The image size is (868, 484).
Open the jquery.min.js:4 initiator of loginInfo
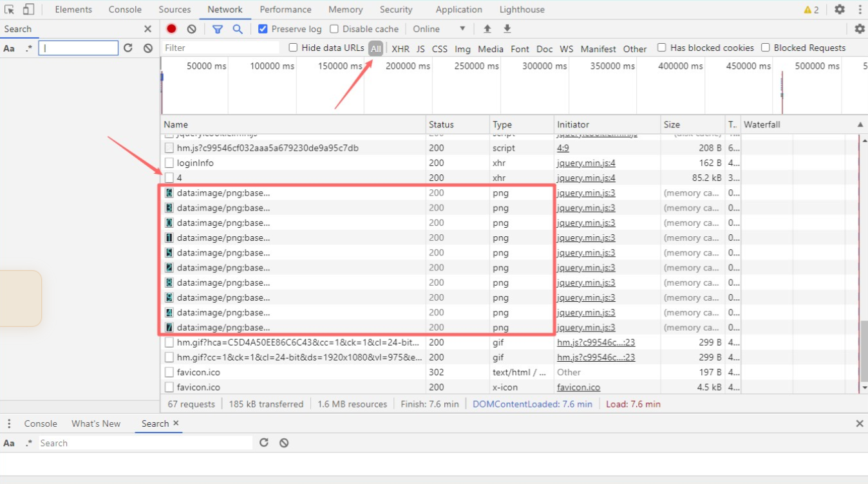(586, 163)
